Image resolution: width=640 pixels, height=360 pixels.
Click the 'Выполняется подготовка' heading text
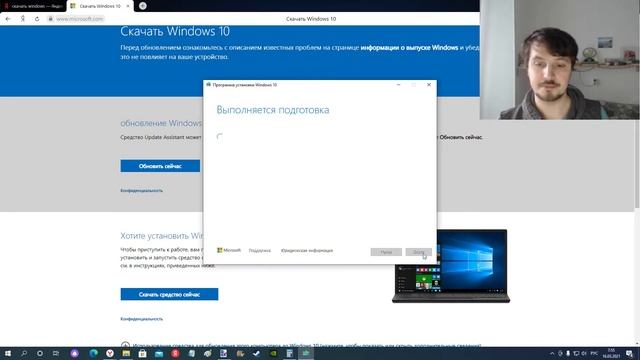(273, 110)
